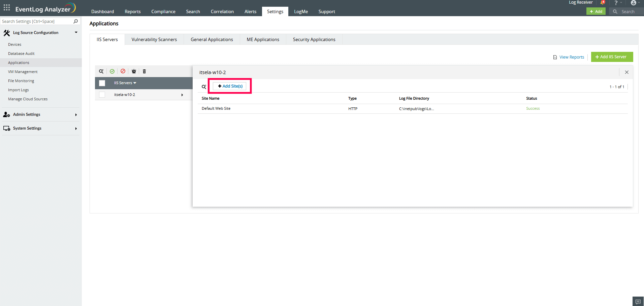Open the search filter in the server list toolbar
This screenshot has width=644, height=306.
101,71
